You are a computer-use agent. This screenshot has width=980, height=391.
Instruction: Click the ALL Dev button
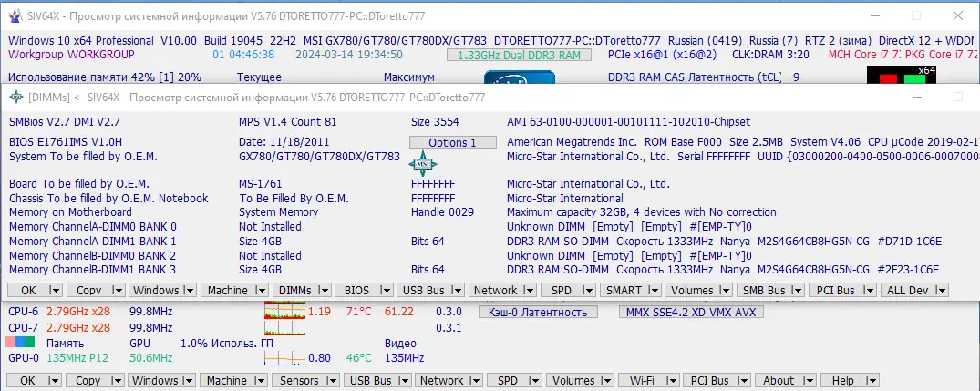click(x=907, y=291)
